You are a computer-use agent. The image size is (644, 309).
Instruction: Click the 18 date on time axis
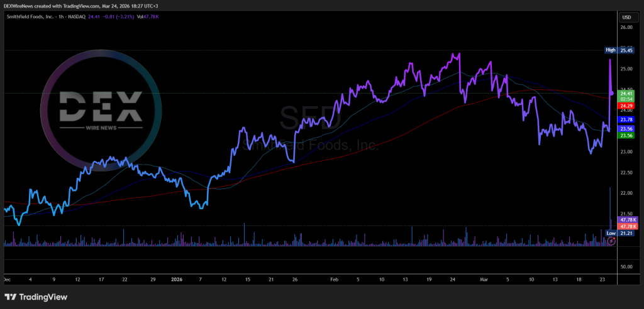click(x=579, y=279)
